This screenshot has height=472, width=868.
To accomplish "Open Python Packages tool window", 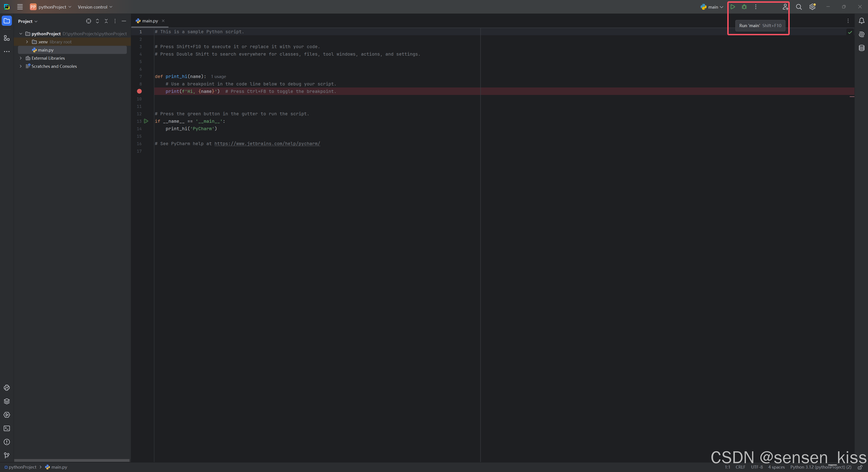I will (x=7, y=401).
